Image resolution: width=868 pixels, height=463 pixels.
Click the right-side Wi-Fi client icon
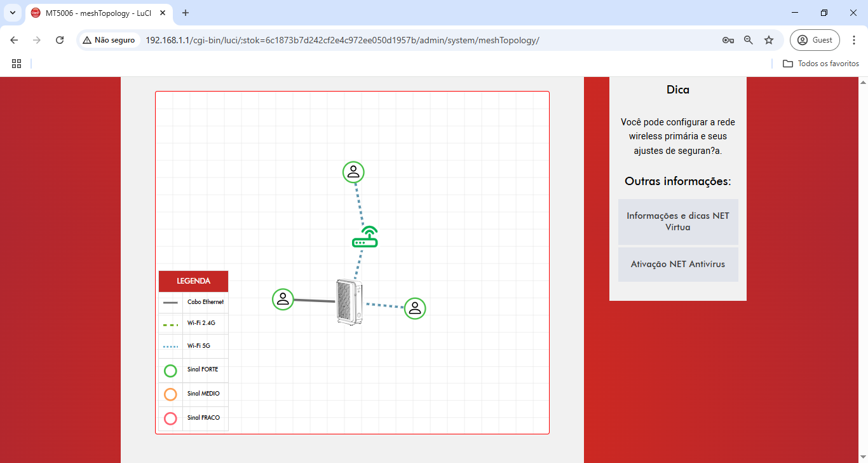(415, 308)
